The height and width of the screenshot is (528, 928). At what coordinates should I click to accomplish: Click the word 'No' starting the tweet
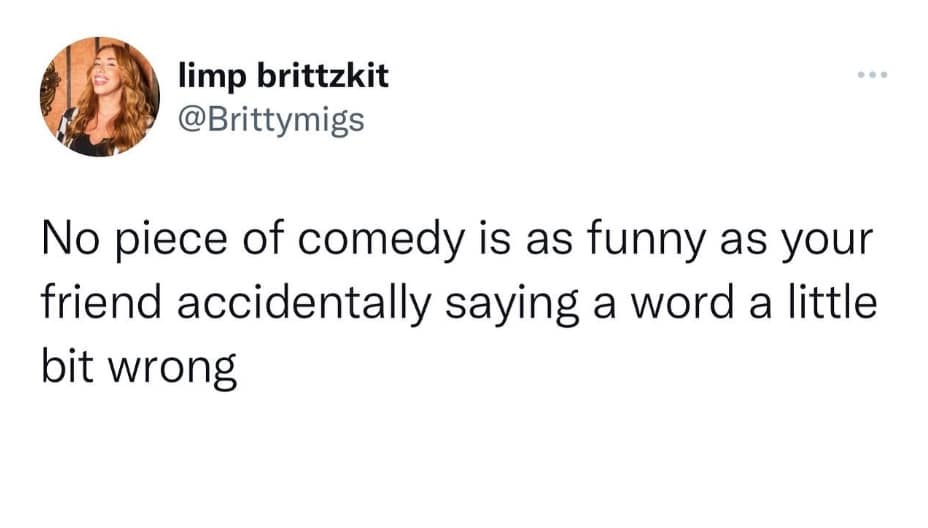click(x=67, y=244)
